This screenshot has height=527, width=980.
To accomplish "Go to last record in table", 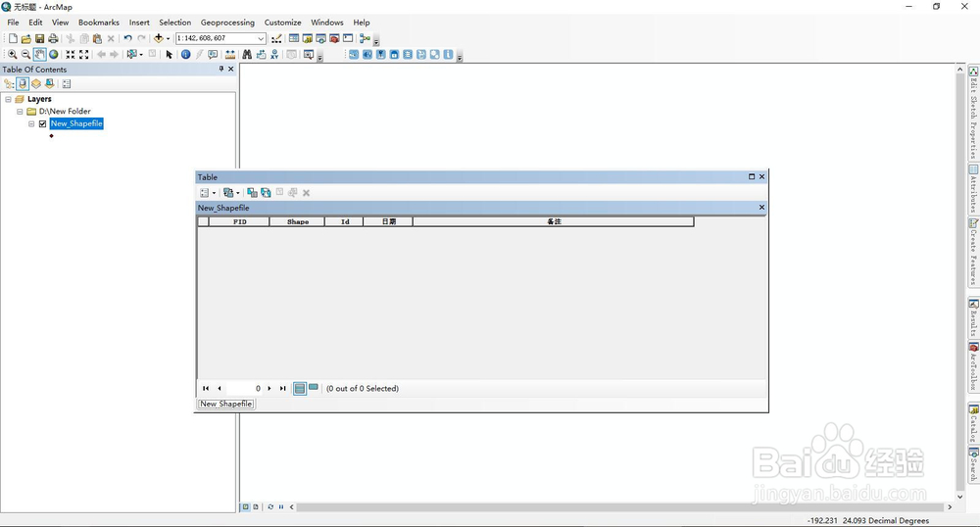I will (x=282, y=388).
